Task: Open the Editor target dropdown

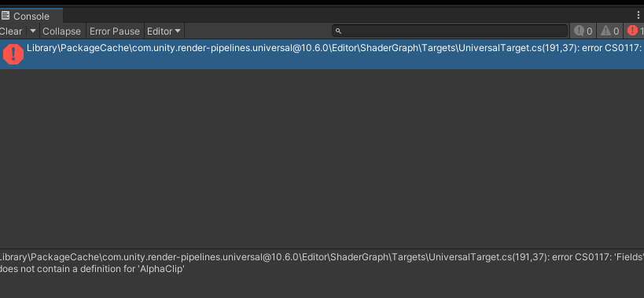Action: [x=164, y=31]
